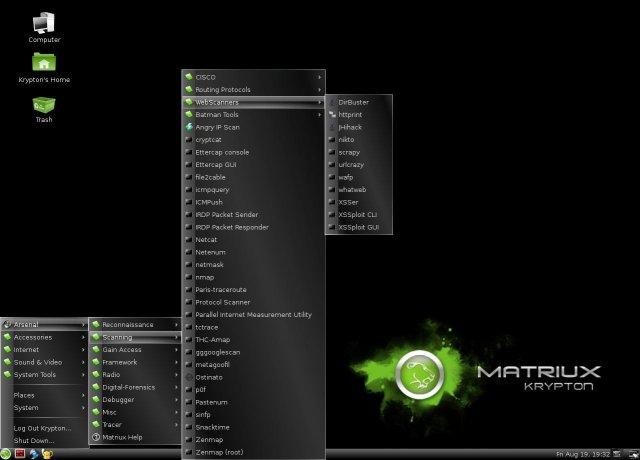Launch nmap scanner
This screenshot has width=640, height=460.
click(253, 277)
